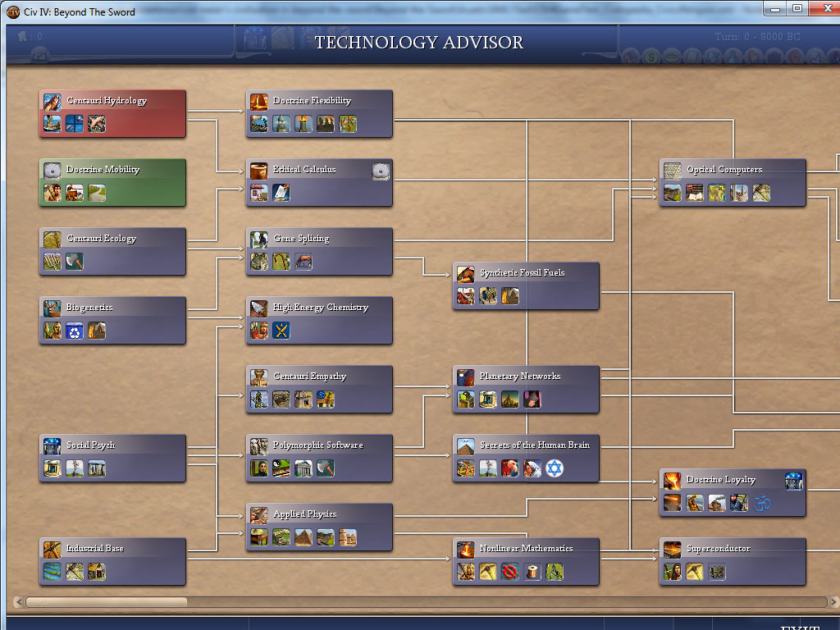Select the Biogenetics technology
The width and height of the screenshot is (840, 630).
point(113,321)
